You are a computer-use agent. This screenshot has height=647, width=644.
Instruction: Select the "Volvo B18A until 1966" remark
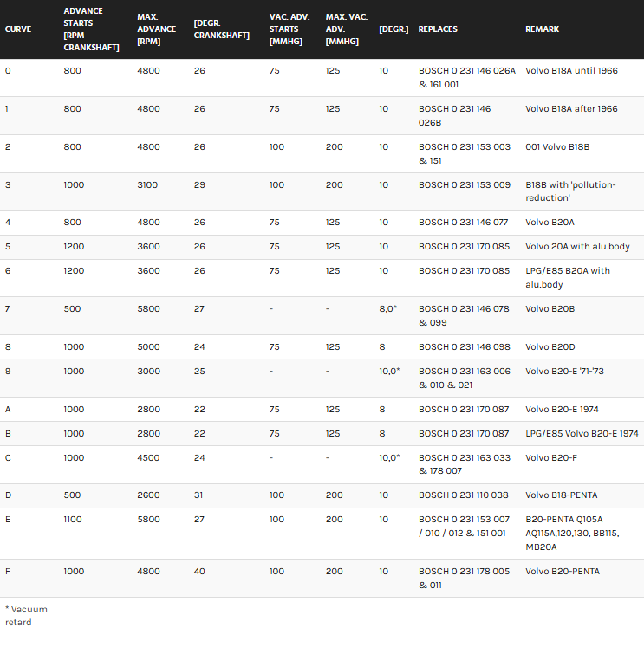[571, 71]
